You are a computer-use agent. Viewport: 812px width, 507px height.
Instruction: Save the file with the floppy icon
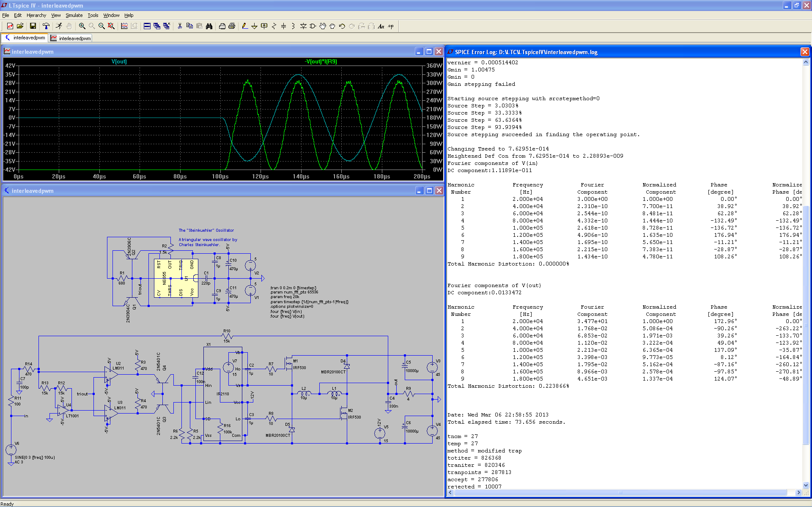pyautogui.click(x=33, y=26)
